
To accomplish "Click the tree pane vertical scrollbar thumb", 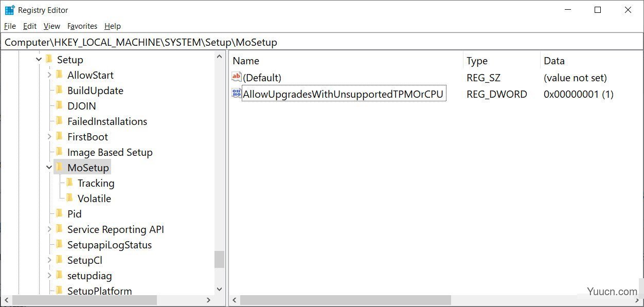I will (x=220, y=259).
